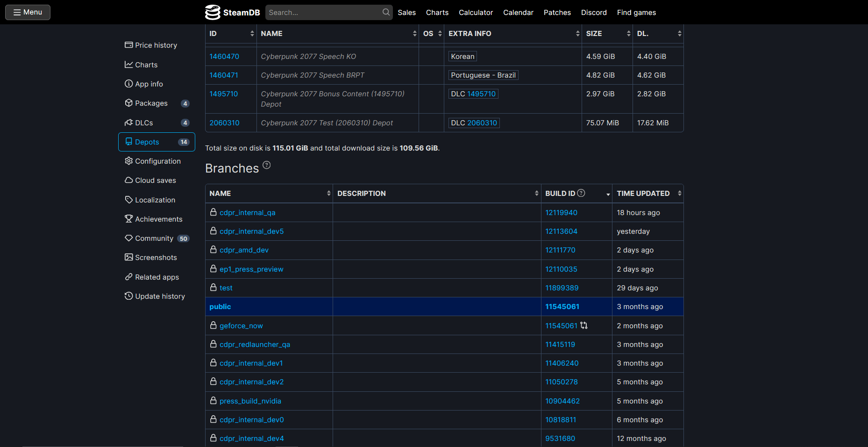
Task: Open cdpr_internal_dev5 branch link
Action: (252, 231)
